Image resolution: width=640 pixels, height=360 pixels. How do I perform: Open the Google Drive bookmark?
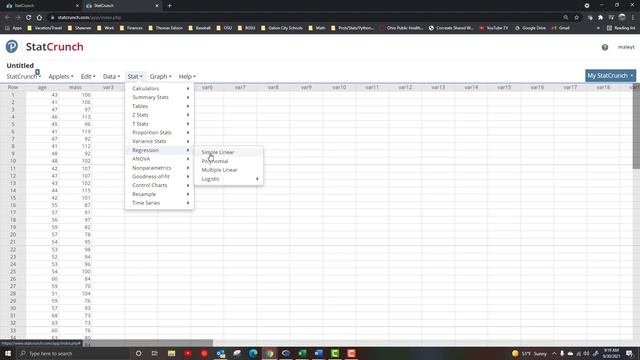530,28
